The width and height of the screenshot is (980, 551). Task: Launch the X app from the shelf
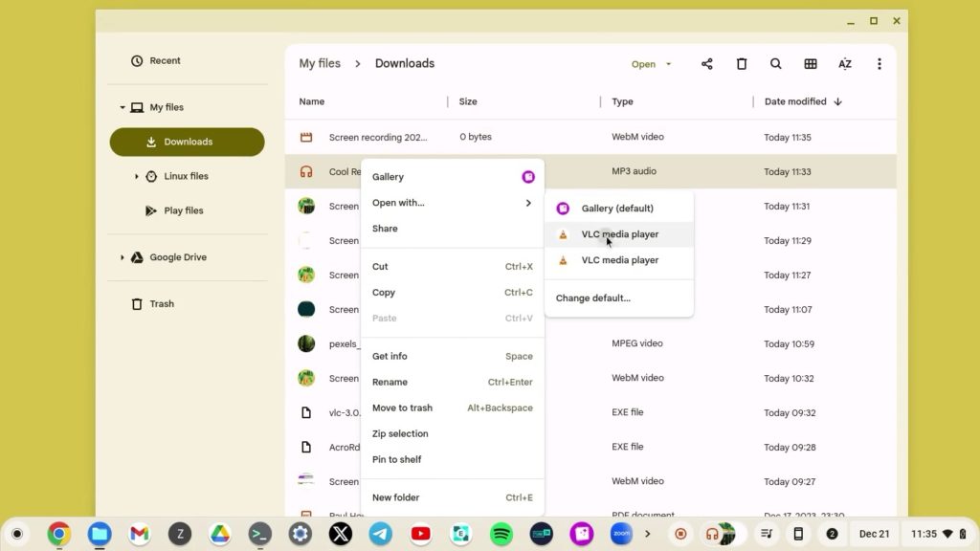[x=341, y=534]
